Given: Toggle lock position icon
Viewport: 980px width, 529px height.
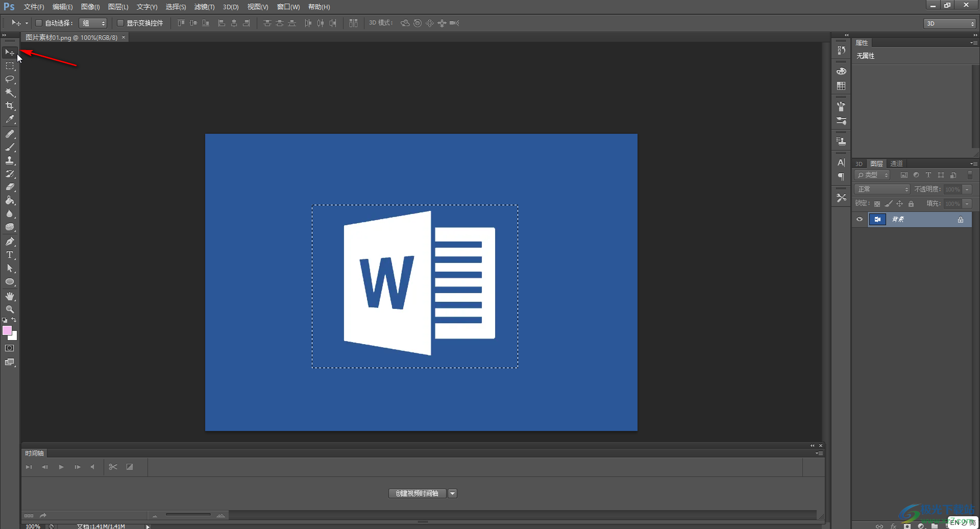Looking at the screenshot, I should point(900,204).
